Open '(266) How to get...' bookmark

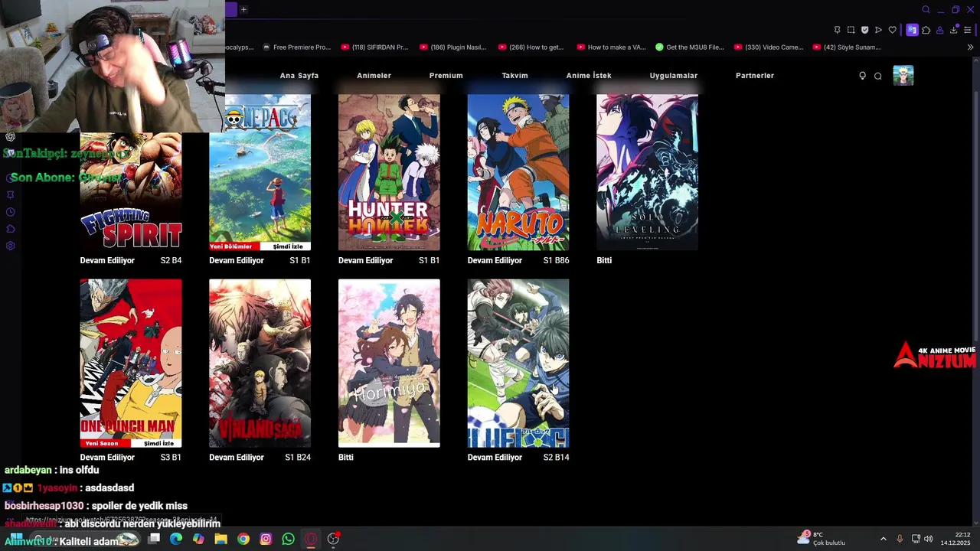[x=531, y=47]
